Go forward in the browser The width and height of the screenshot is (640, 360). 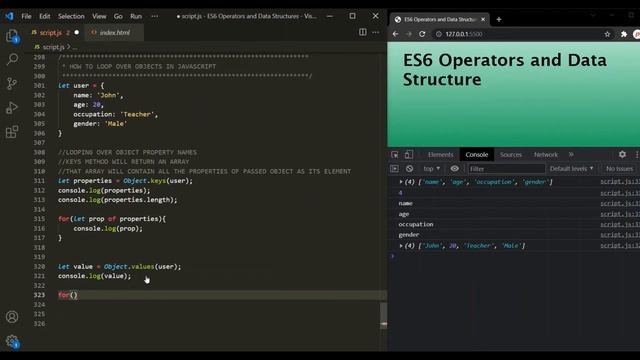coord(409,34)
